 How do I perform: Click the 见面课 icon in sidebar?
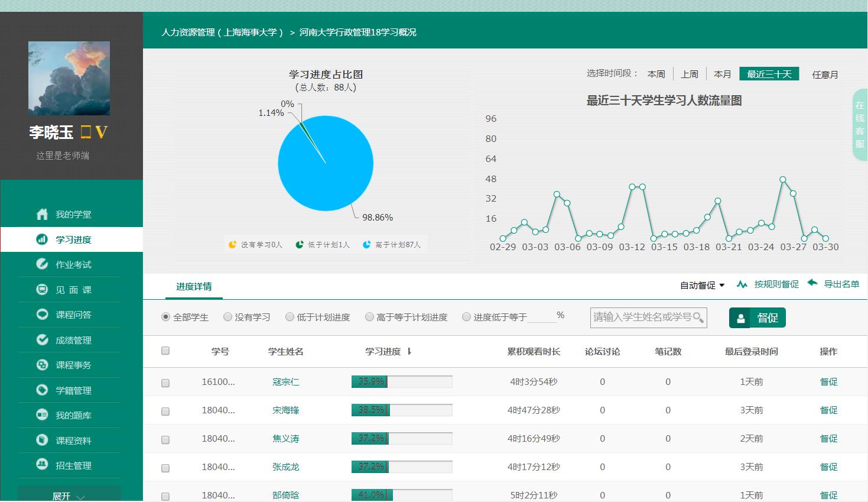[x=42, y=290]
